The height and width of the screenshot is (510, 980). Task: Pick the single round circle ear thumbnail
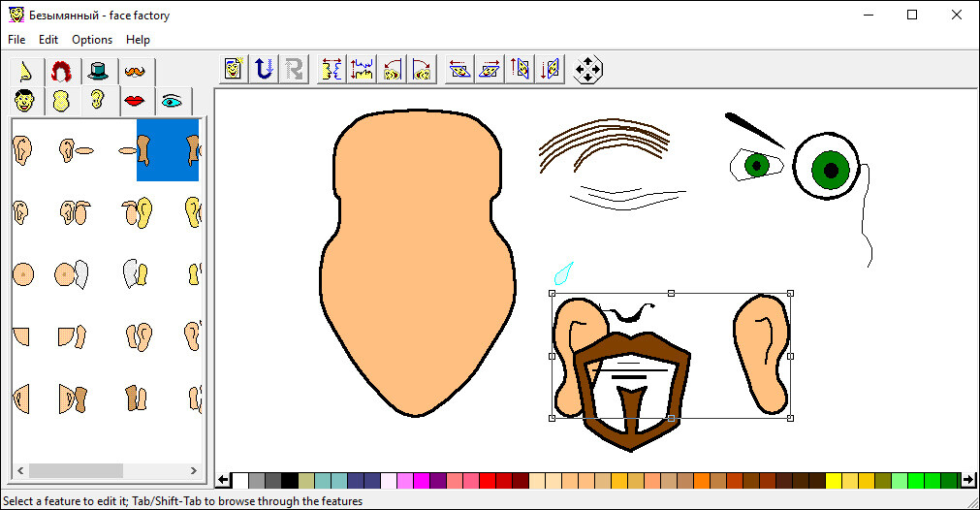tap(23, 274)
